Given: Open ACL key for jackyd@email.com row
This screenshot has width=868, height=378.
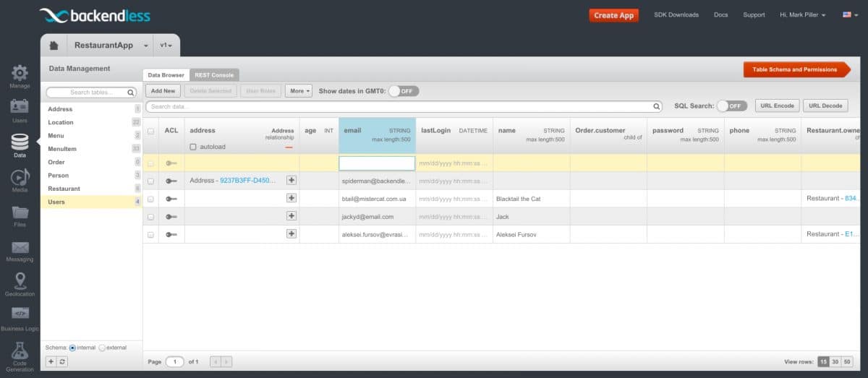Looking at the screenshot, I should coord(171,216).
